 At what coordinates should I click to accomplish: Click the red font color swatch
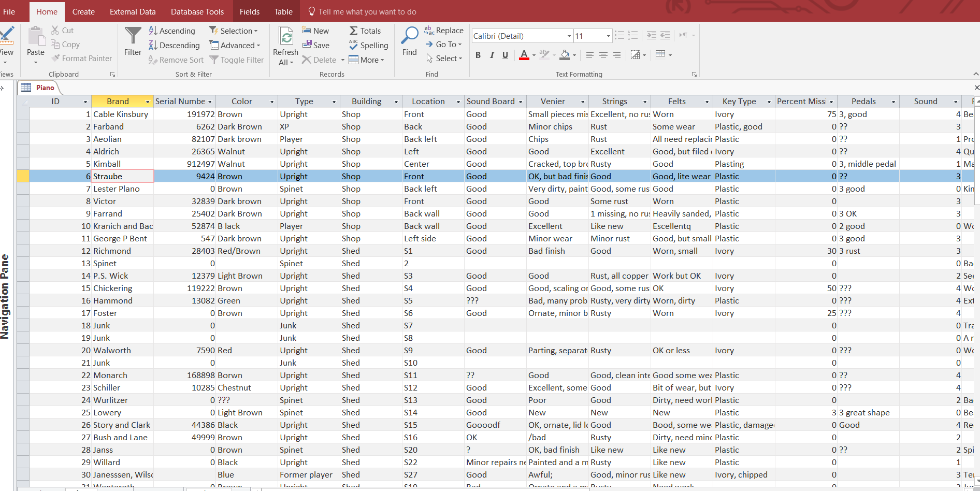point(524,55)
